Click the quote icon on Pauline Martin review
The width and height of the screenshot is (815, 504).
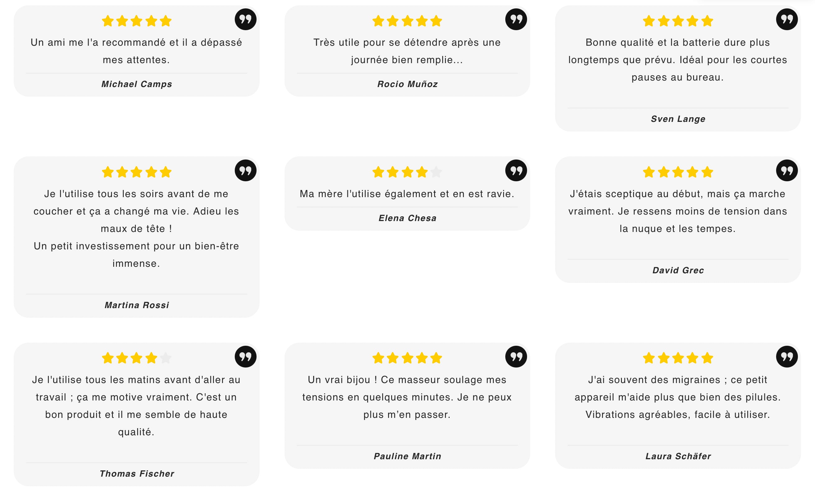516,356
